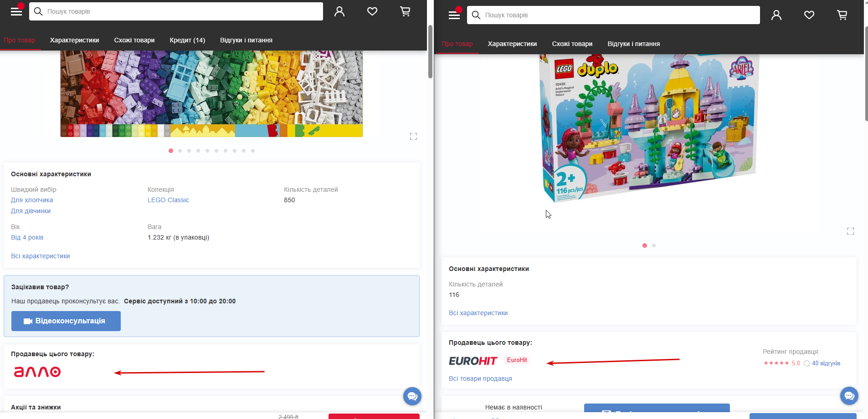Open 'Кредит (14)' tab
The width and height of the screenshot is (868, 419).
(x=187, y=40)
